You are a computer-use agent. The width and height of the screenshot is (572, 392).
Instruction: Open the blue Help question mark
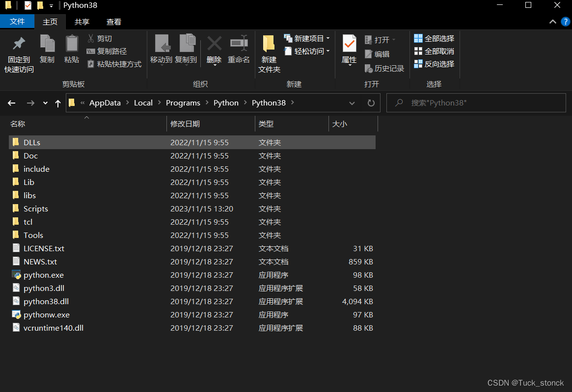click(x=566, y=22)
